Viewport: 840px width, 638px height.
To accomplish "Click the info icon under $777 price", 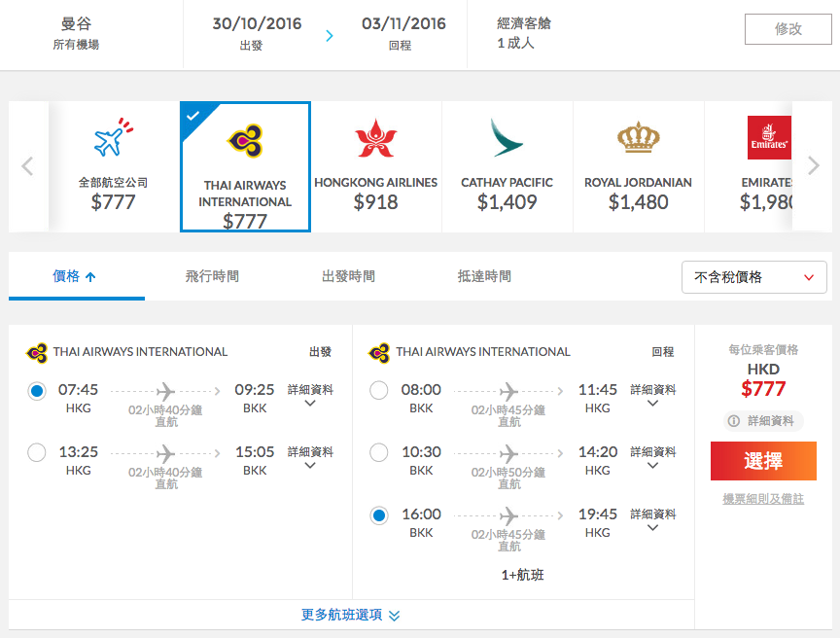I will (733, 421).
